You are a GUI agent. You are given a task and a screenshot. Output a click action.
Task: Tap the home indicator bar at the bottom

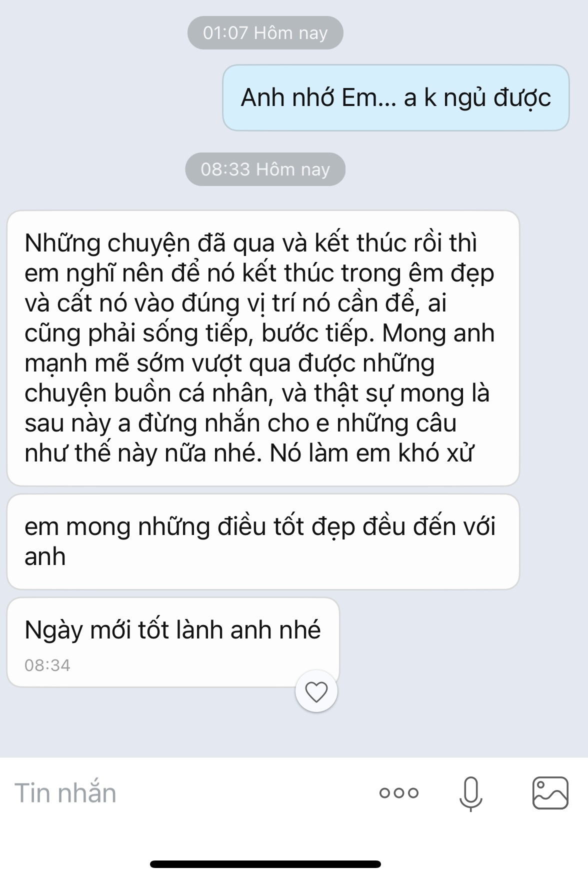[x=265, y=864]
